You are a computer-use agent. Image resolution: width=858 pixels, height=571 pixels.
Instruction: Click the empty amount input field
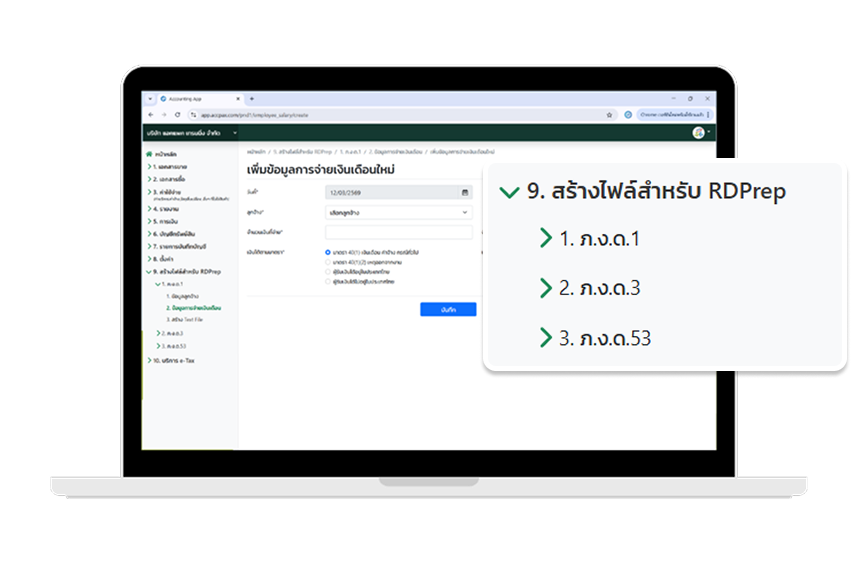tap(398, 232)
